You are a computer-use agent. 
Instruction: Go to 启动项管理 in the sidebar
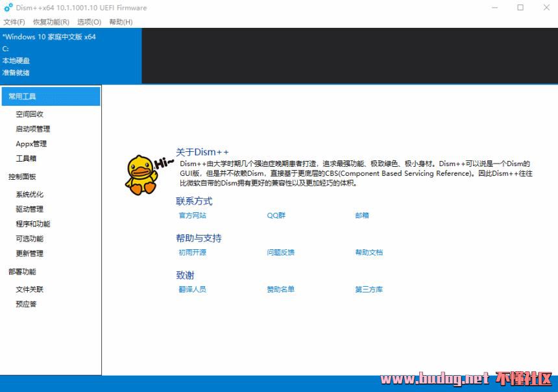[x=32, y=129]
